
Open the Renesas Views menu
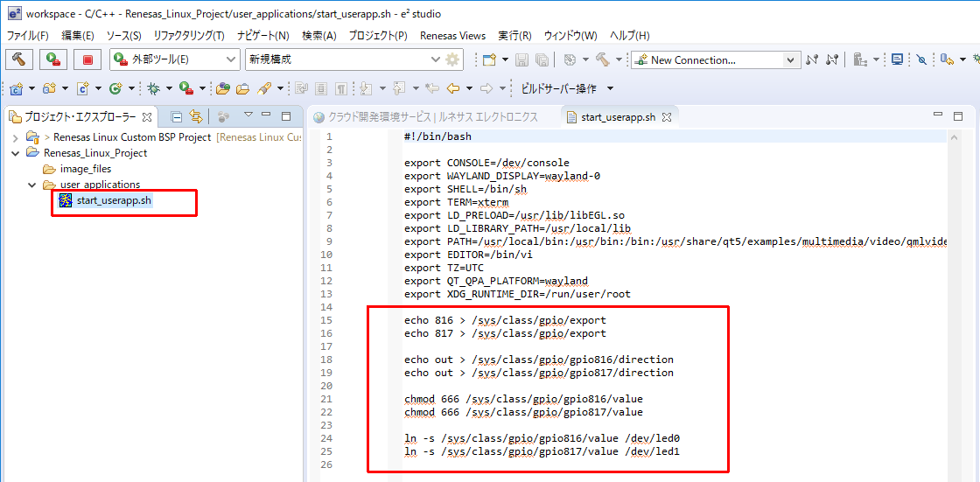452,36
